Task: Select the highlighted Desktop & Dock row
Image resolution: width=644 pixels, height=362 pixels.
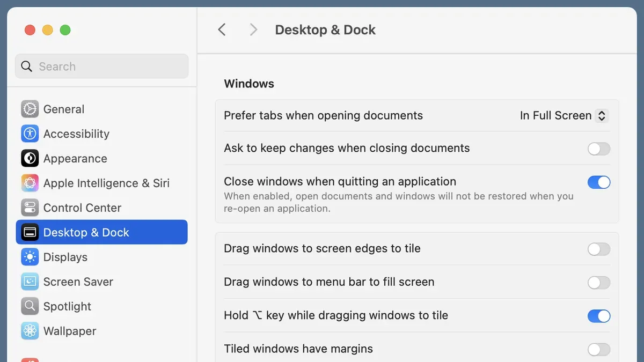Action: [102, 232]
